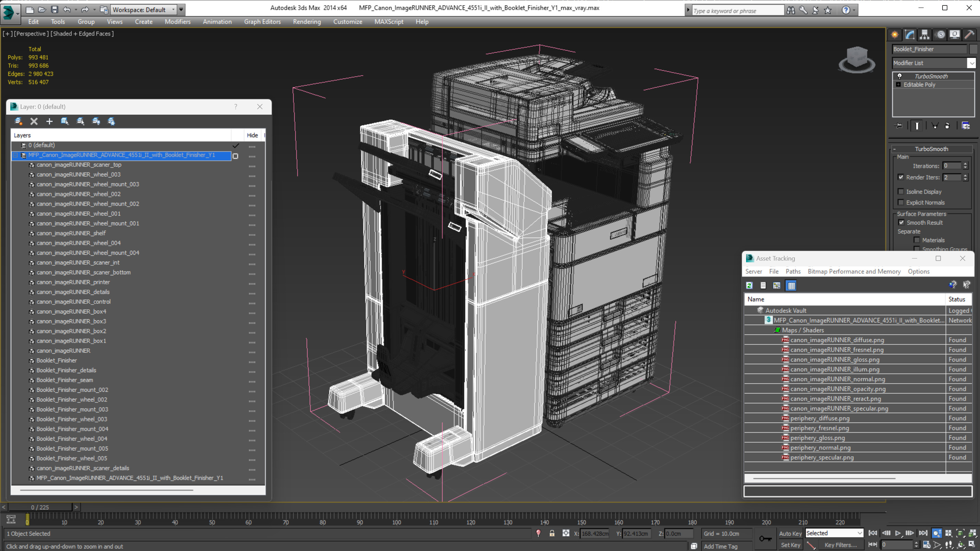
Task: Open the Graph Editors menu
Action: pos(262,22)
